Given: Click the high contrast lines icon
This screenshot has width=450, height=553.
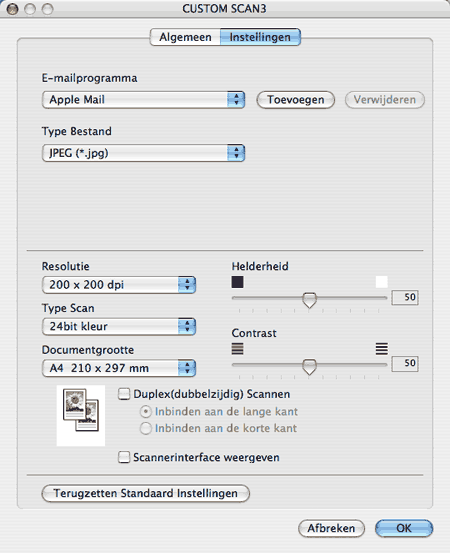Looking at the screenshot, I should (382, 348).
